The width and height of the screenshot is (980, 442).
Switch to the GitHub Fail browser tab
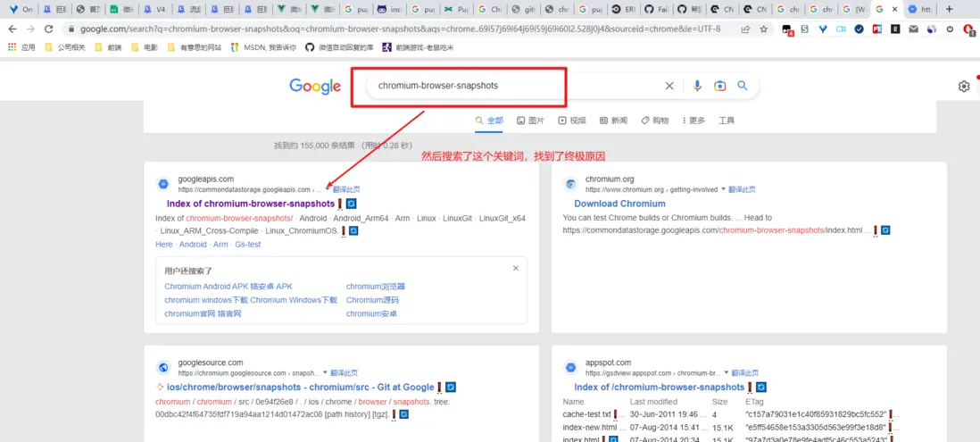click(x=657, y=10)
